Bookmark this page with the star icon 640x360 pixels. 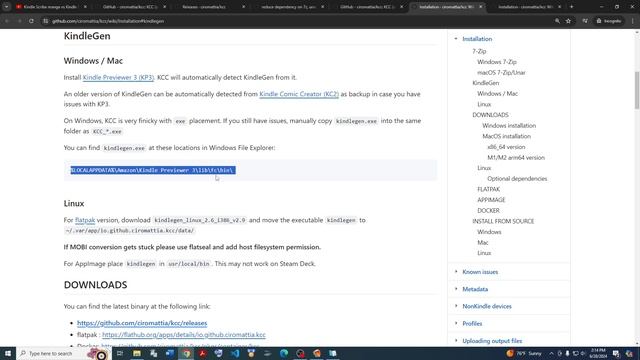click(x=568, y=21)
